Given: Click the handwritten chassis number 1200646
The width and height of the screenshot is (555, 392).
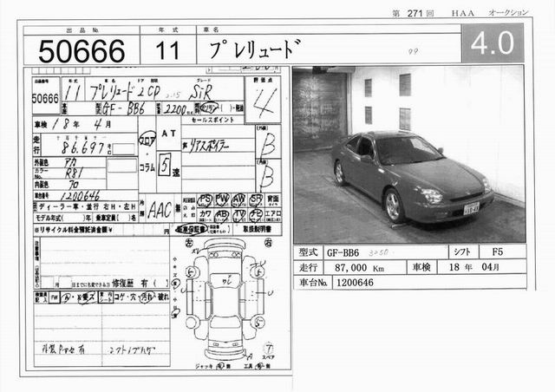Looking at the screenshot, I should (x=81, y=196).
